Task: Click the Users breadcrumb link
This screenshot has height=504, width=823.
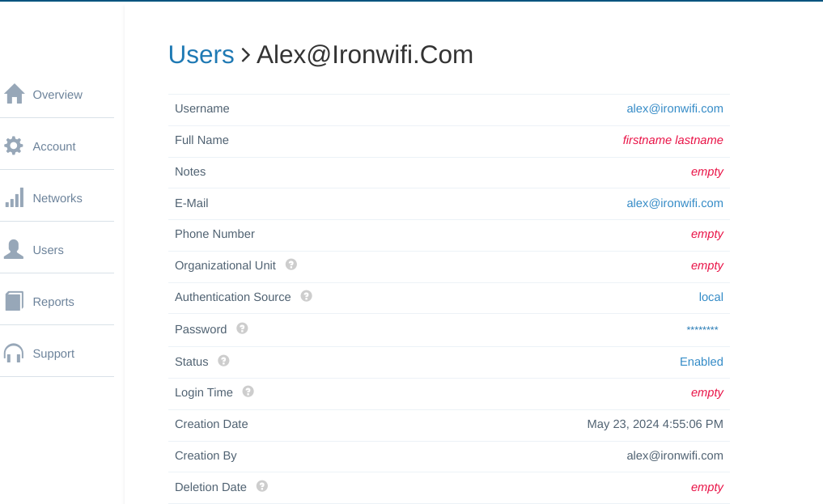Action: point(201,54)
